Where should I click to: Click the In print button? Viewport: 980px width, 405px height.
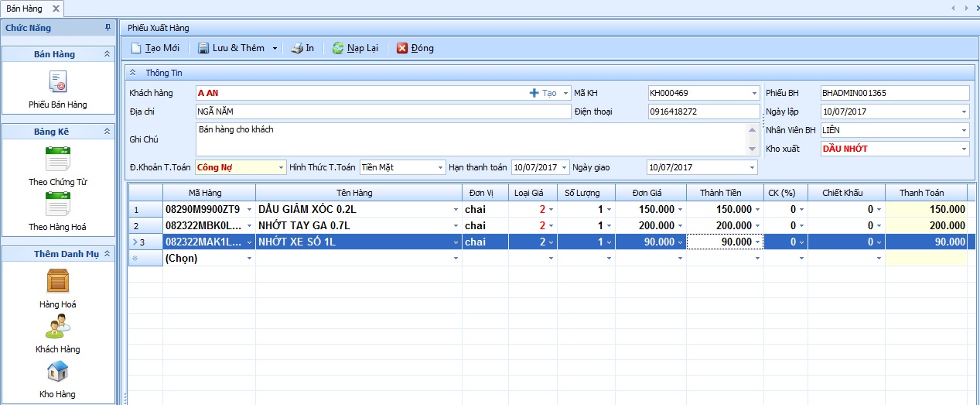[x=302, y=48]
